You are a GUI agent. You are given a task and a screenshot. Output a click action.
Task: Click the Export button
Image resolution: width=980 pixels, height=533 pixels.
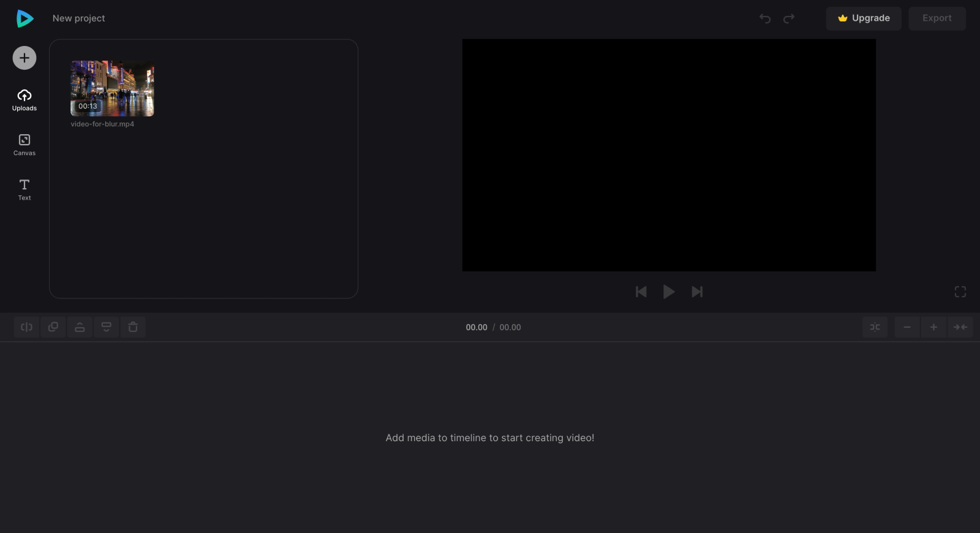(937, 18)
